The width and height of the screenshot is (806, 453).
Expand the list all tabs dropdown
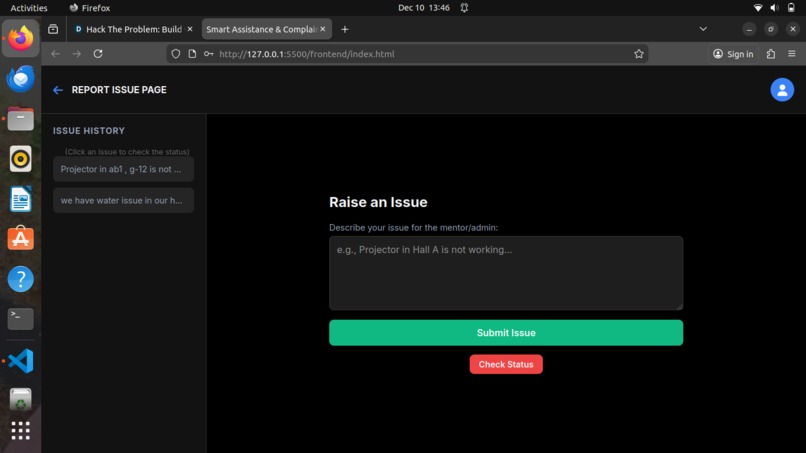703,29
